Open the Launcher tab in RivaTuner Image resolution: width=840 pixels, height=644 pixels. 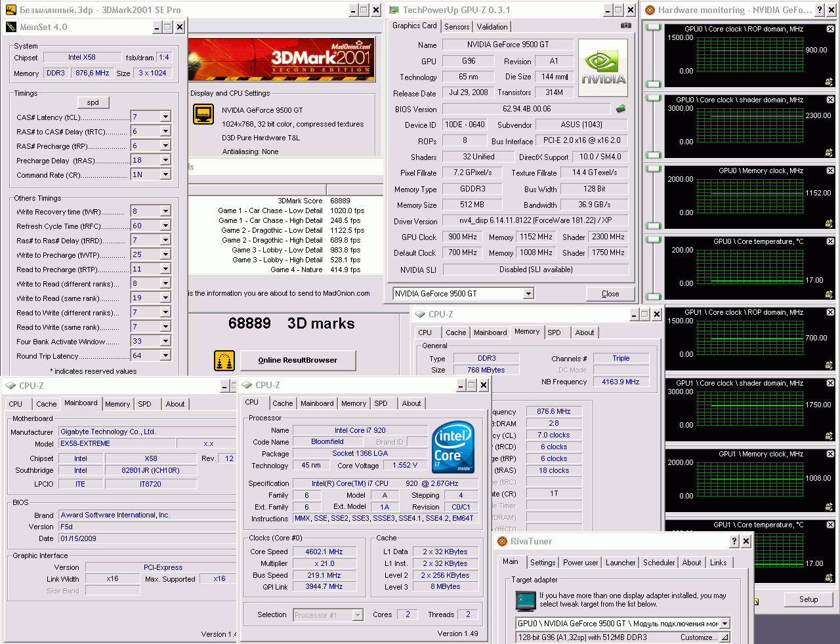(621, 563)
